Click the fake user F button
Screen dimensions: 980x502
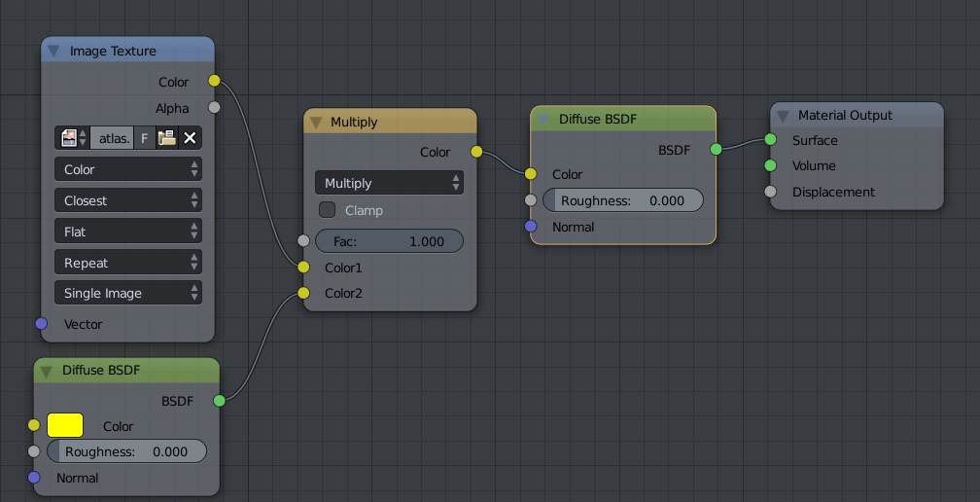tap(144, 138)
